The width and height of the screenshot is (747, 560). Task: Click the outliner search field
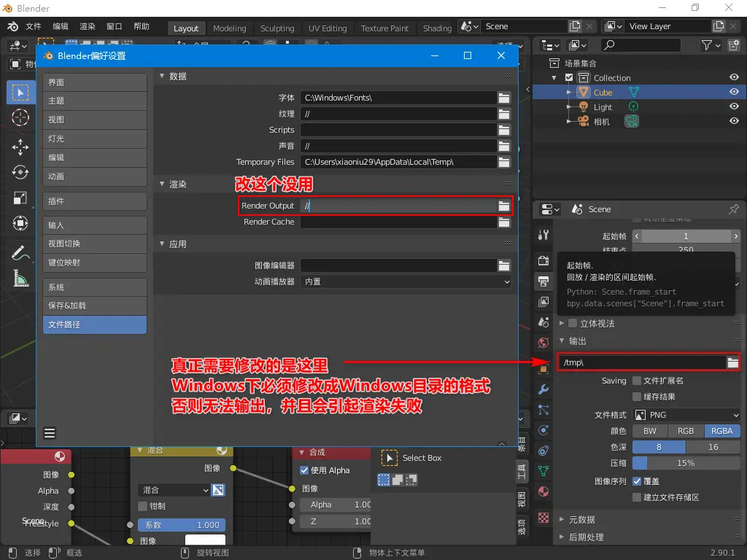coord(640,45)
